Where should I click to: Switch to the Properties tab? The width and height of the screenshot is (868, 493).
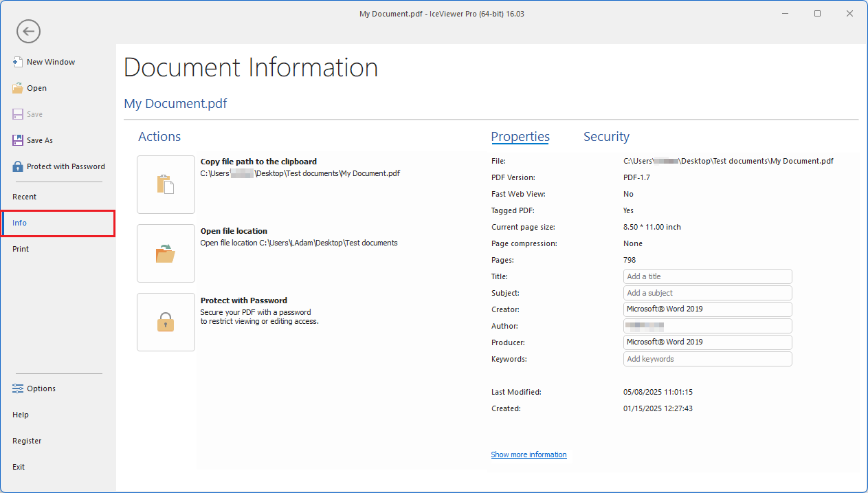pos(520,137)
